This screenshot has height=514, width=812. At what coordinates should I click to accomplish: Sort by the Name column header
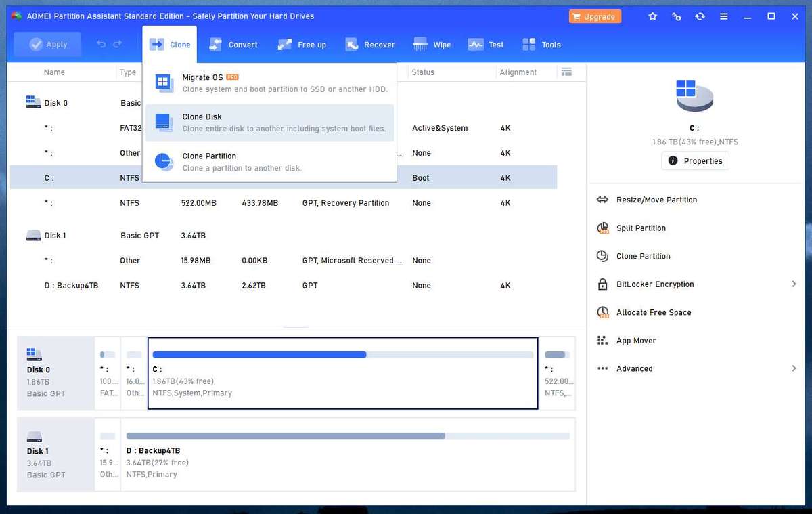pyautogui.click(x=54, y=72)
